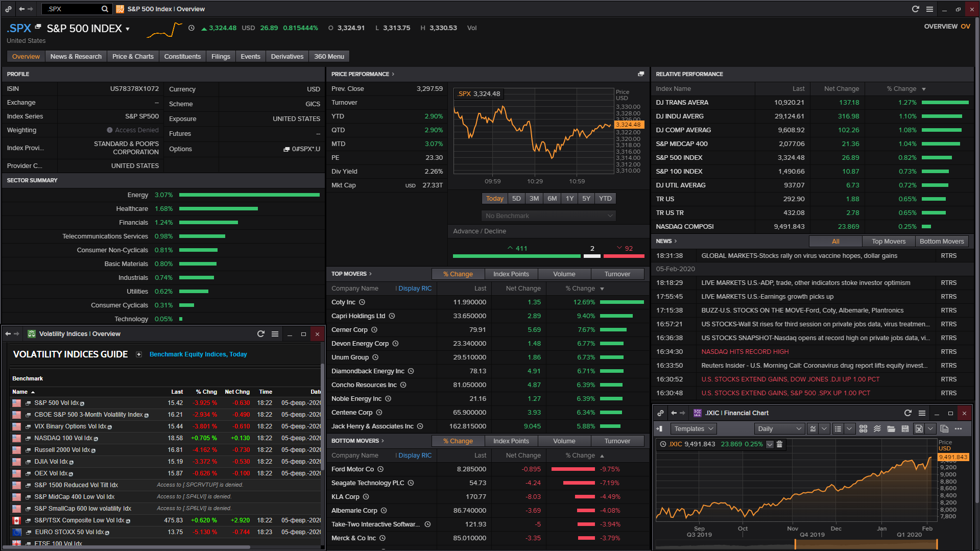Save the chart with the floppy disk icon
Screen dimensions: 980x551
[905, 429]
